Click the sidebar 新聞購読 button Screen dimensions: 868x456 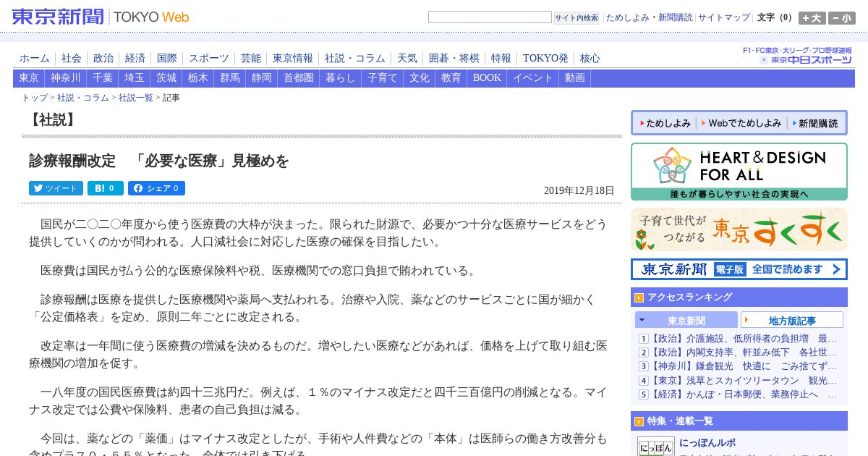tap(814, 123)
